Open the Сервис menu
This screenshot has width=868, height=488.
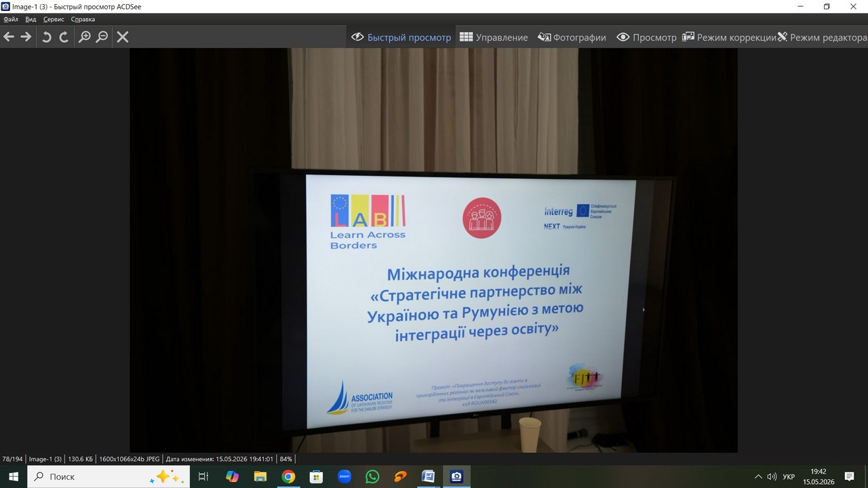pyautogui.click(x=54, y=19)
